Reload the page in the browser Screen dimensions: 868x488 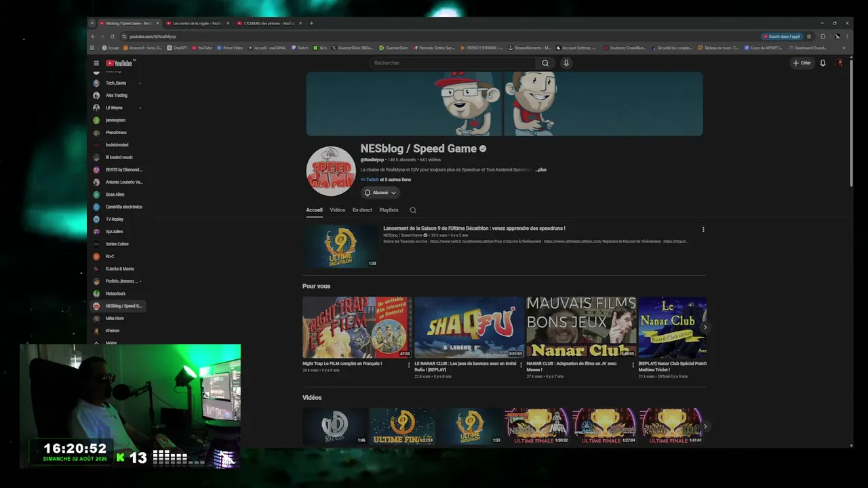tap(112, 37)
